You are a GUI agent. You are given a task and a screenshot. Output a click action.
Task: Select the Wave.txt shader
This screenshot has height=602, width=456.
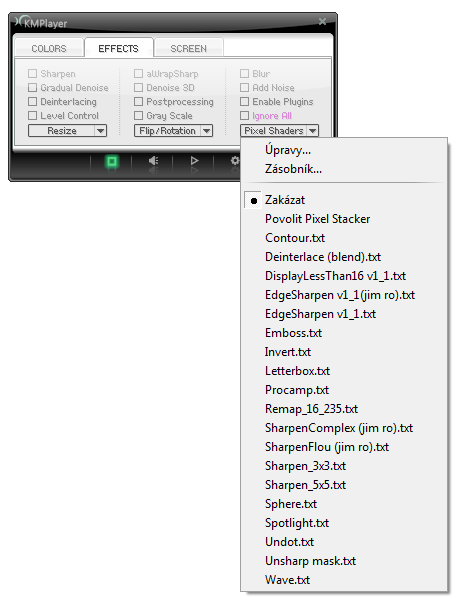click(344, 580)
